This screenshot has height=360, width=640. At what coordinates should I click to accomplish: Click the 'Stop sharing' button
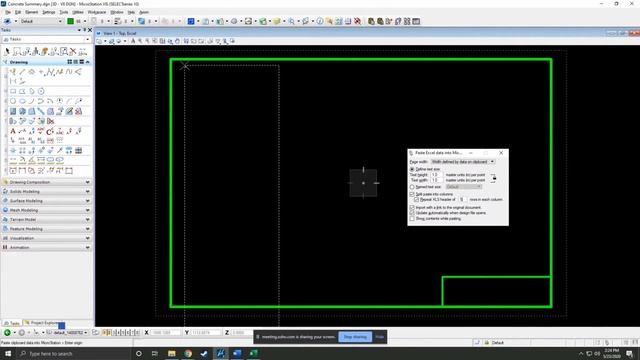(355, 337)
